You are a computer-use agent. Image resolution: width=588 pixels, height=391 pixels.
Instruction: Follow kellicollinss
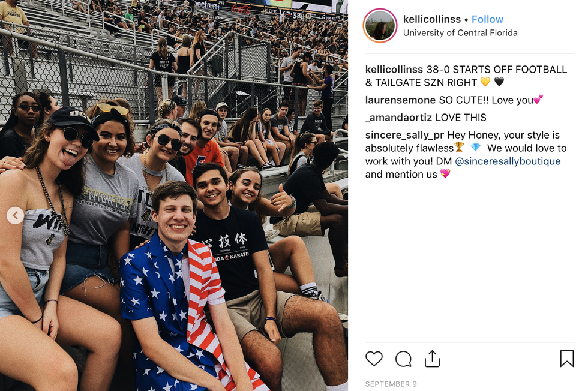[x=487, y=19]
